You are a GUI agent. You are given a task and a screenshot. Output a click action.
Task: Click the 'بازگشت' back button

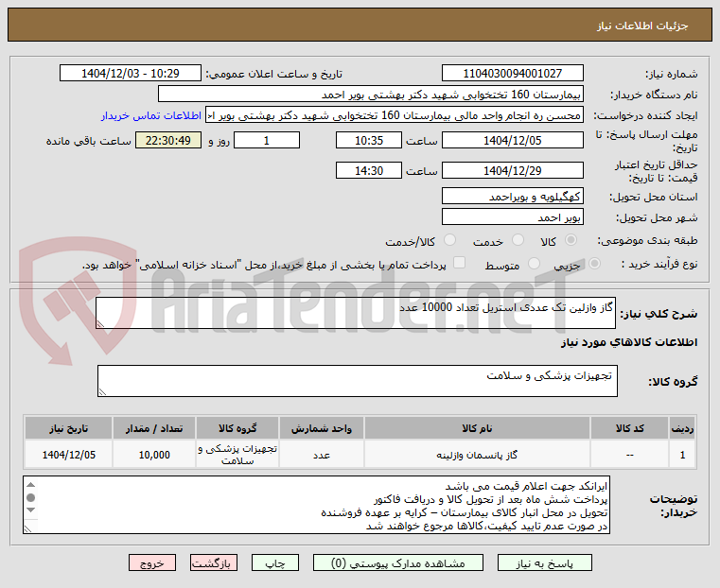click(x=214, y=562)
